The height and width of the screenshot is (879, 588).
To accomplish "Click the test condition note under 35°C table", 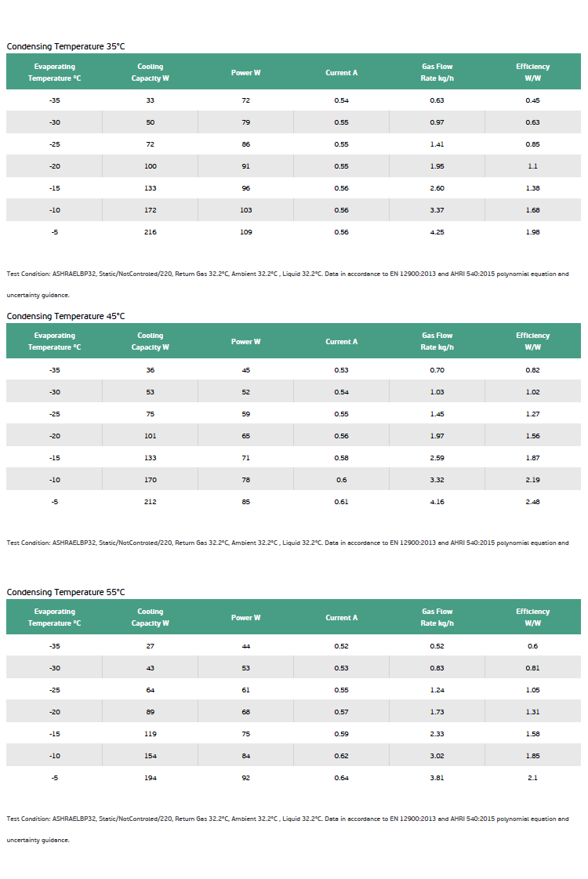I will [288, 284].
